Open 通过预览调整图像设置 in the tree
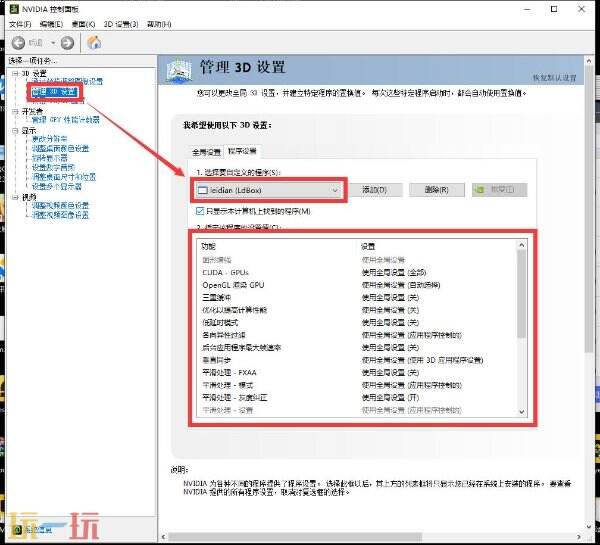 click(67, 81)
